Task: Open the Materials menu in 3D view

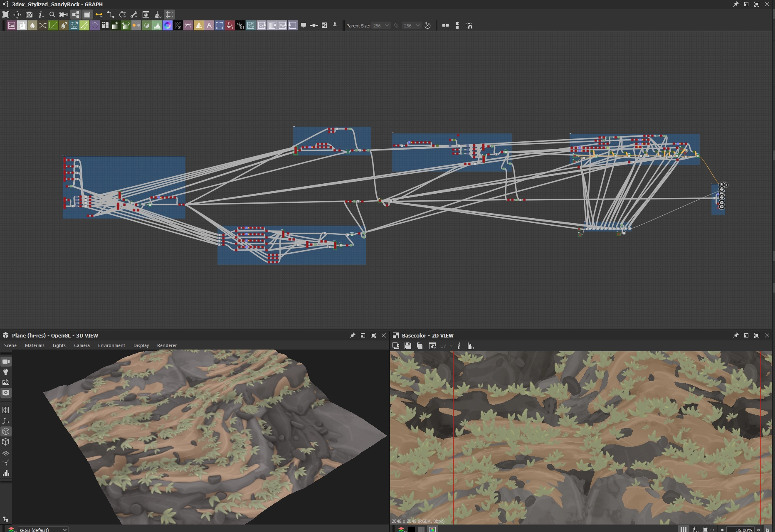Action: [x=35, y=345]
